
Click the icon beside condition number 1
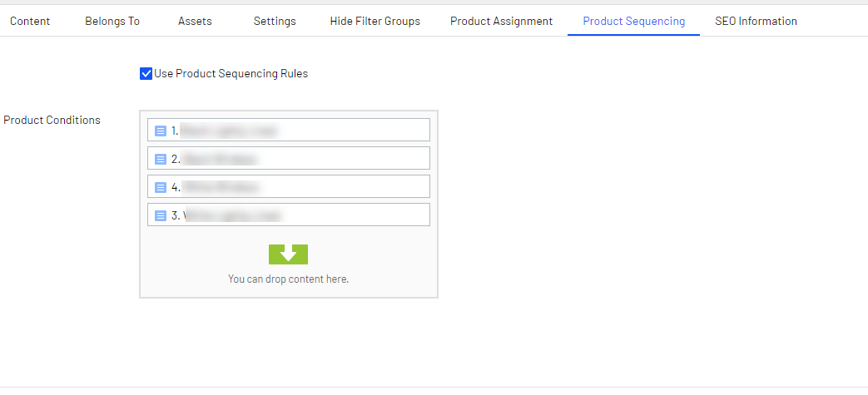click(x=161, y=131)
